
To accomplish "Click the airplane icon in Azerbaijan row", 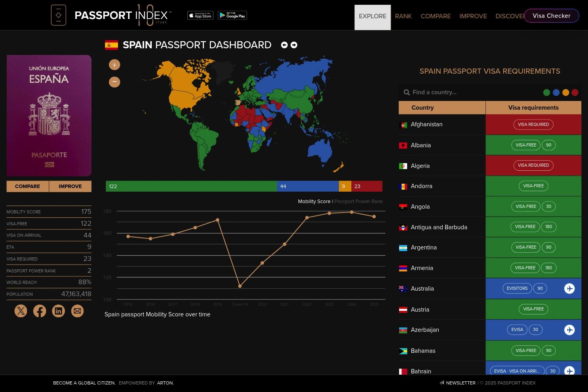I will [569, 330].
